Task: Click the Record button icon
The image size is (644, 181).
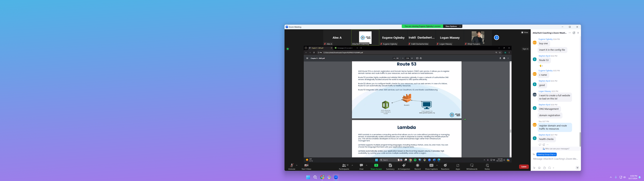Action: [x=417, y=166]
